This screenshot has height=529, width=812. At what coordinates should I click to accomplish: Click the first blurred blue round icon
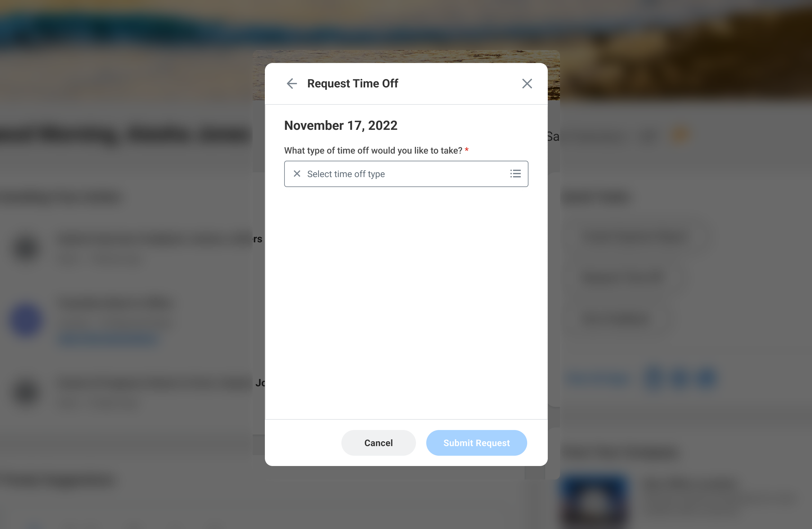pyautogui.click(x=655, y=377)
